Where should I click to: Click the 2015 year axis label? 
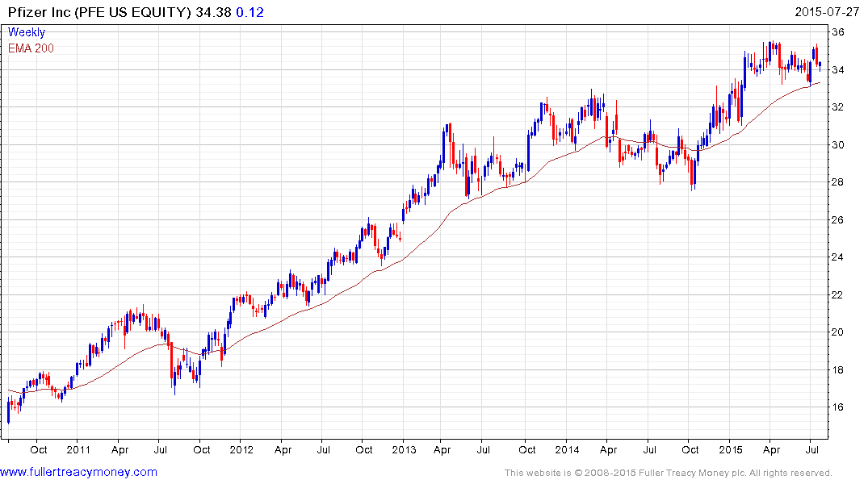[731, 449]
